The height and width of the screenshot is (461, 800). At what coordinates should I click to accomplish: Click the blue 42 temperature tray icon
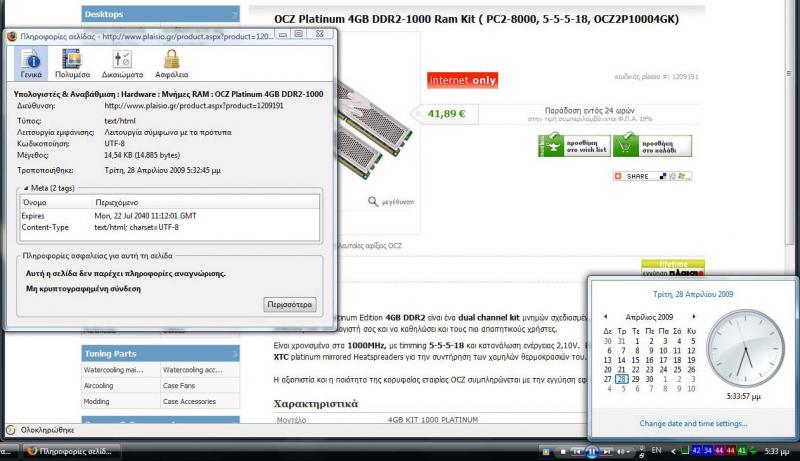point(696,451)
